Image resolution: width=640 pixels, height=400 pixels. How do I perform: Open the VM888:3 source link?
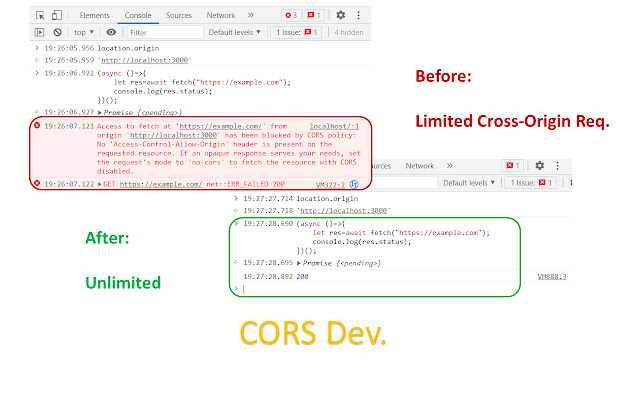tap(552, 277)
